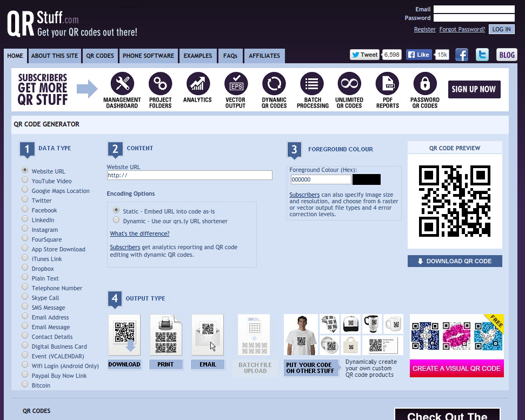Click the QR cap product image
525x420 pixels.
click(x=350, y=324)
